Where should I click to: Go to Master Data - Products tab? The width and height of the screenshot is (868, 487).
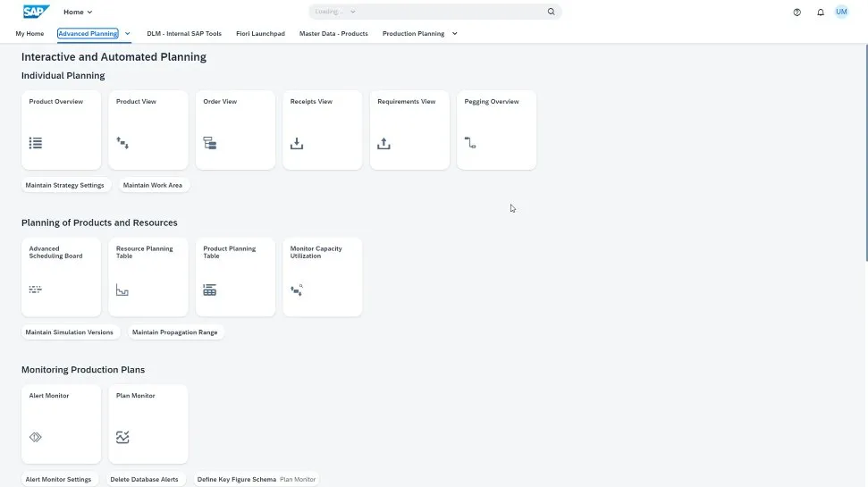click(333, 34)
